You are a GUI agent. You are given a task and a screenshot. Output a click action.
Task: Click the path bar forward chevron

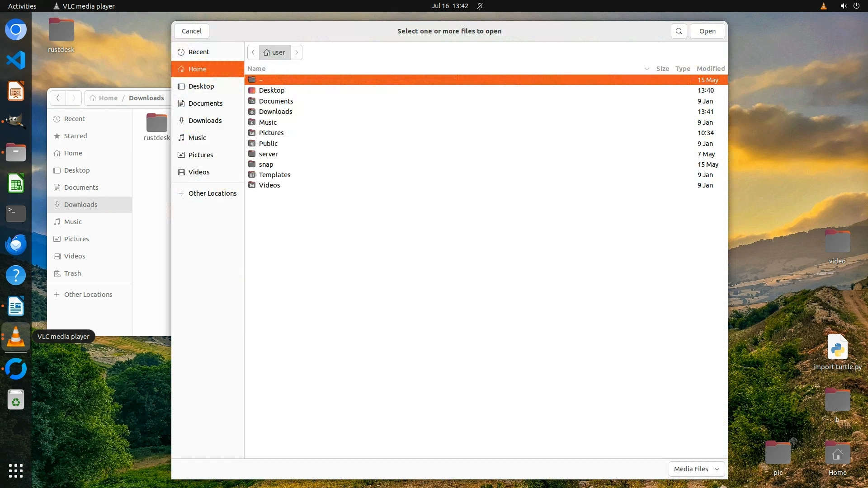click(x=297, y=52)
